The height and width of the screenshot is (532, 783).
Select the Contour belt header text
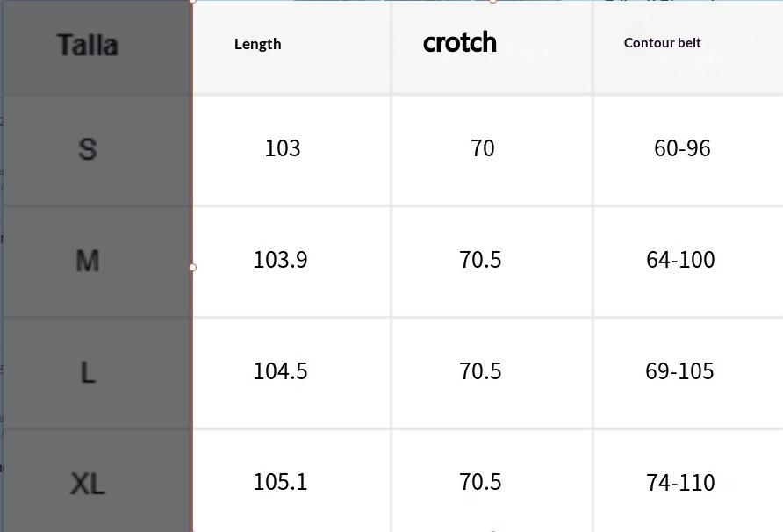[x=663, y=42]
